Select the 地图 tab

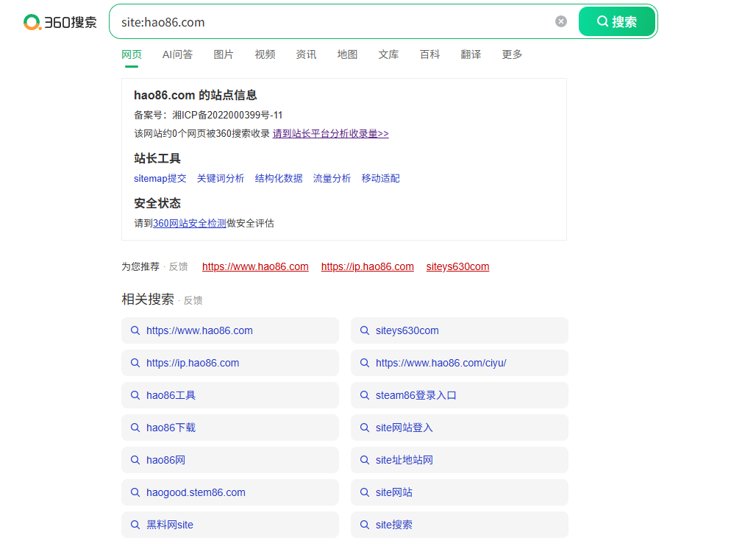pyautogui.click(x=347, y=54)
